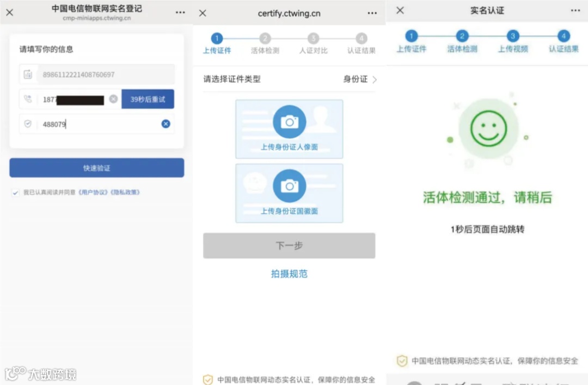The width and height of the screenshot is (588, 385).
Task: Click security shield icon in middle panel footer
Action: coord(208,380)
